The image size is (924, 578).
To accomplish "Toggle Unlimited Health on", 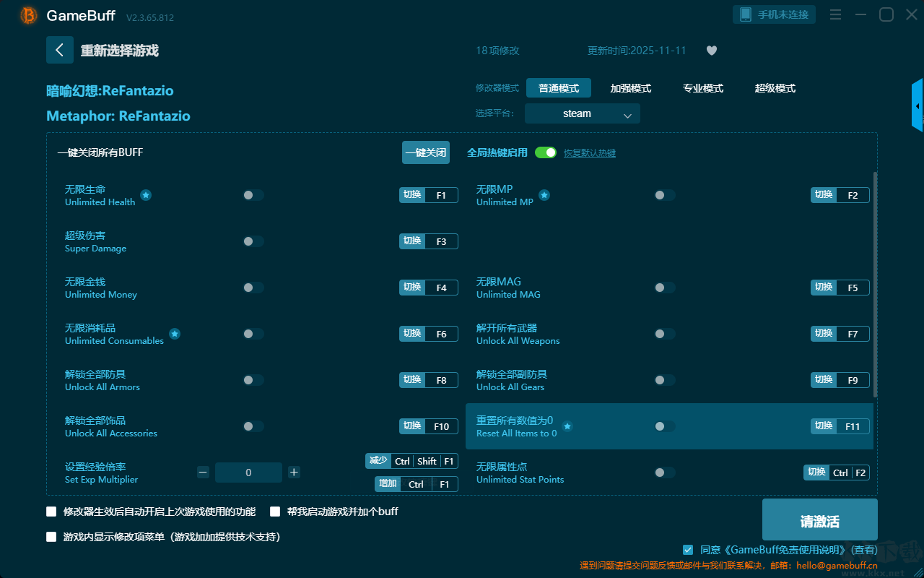I will 253,195.
